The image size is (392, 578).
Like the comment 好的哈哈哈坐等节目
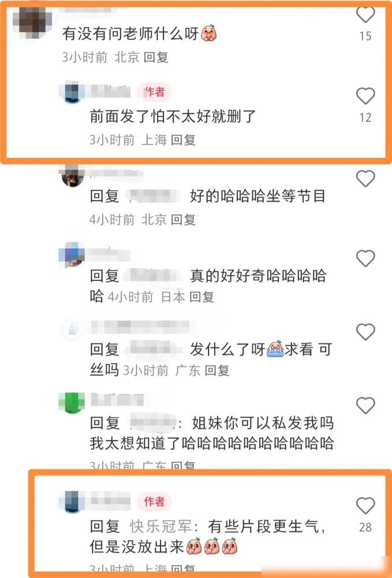(x=365, y=179)
